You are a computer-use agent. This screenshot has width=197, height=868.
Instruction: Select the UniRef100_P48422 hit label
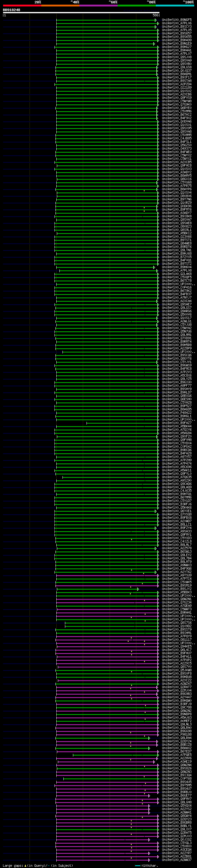pyautogui.click(x=177, y=413)
